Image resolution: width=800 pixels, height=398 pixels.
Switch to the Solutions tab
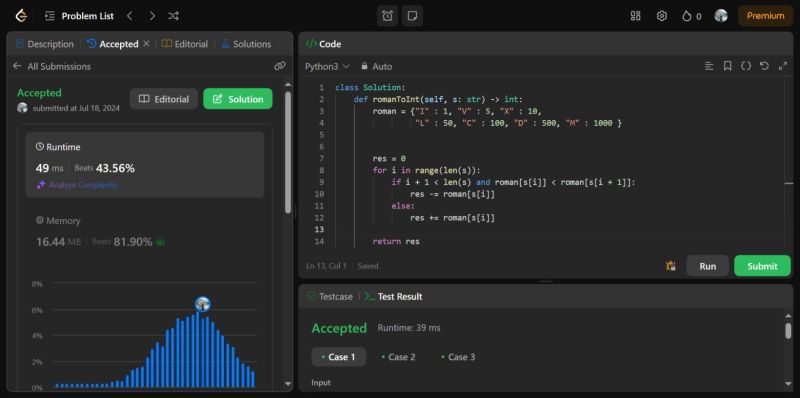pos(246,44)
